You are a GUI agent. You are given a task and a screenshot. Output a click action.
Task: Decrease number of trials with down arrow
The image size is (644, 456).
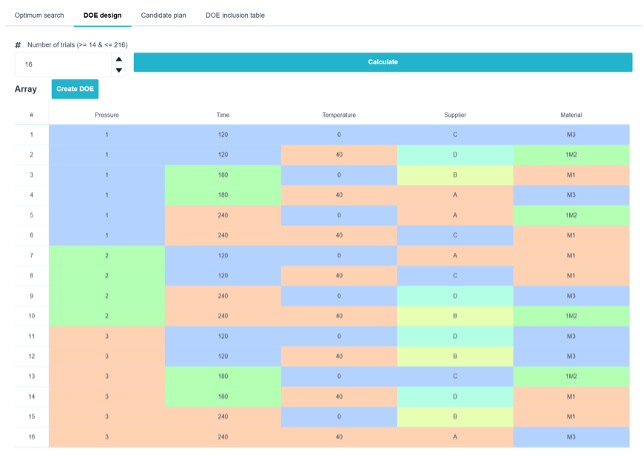tap(119, 70)
